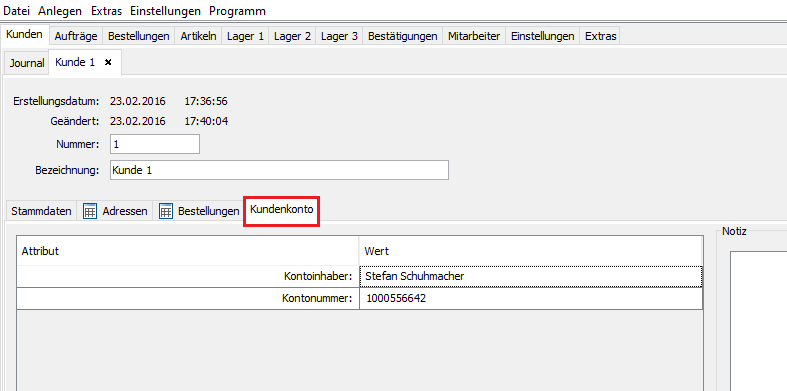This screenshot has height=391, width=787.
Task: Open the Einstellungen main tab
Action: click(x=543, y=36)
